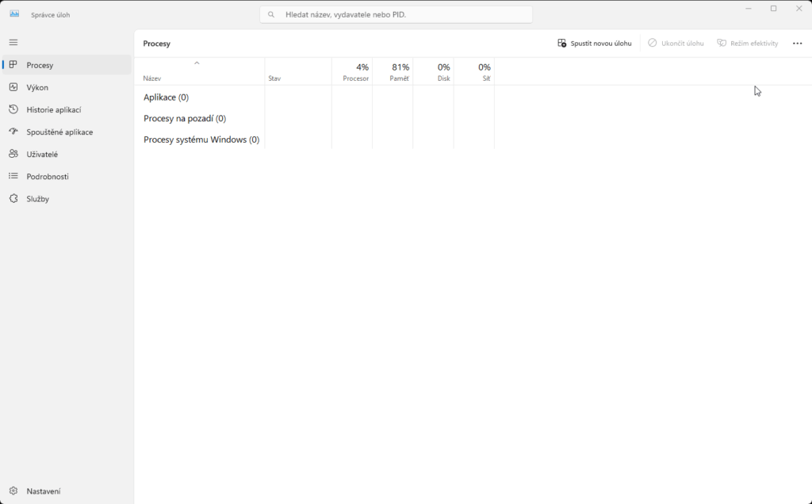Open the Podrobnosti details list icon
Image resolution: width=812 pixels, height=504 pixels.
point(13,176)
